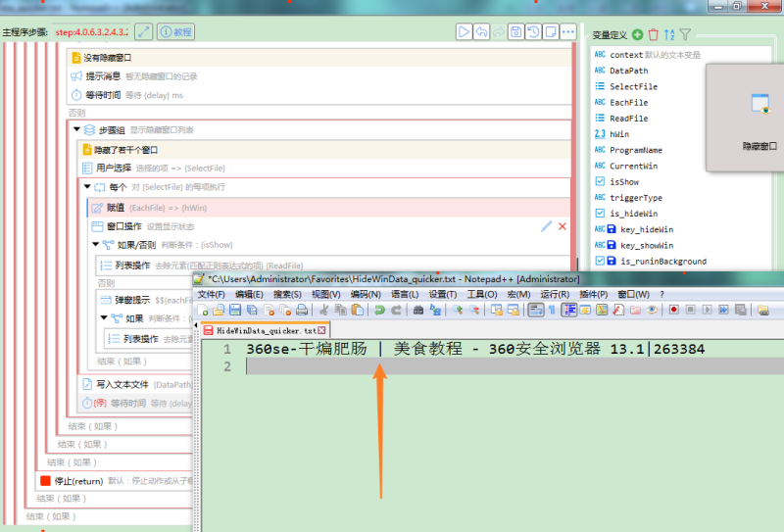Viewport: 784px width, 532px height.
Task: Collapse the 如果 step below 弹窗提示
Action: pyautogui.click(x=104, y=317)
